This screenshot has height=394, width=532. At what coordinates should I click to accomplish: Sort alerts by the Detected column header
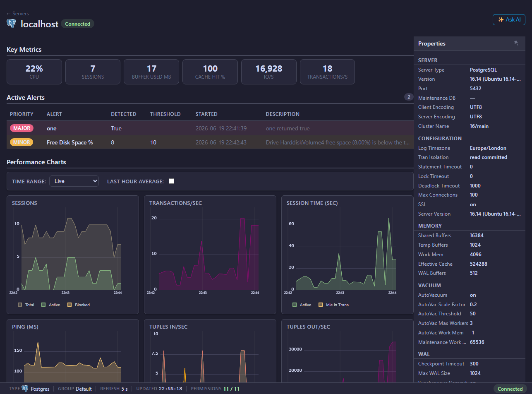[x=124, y=114]
